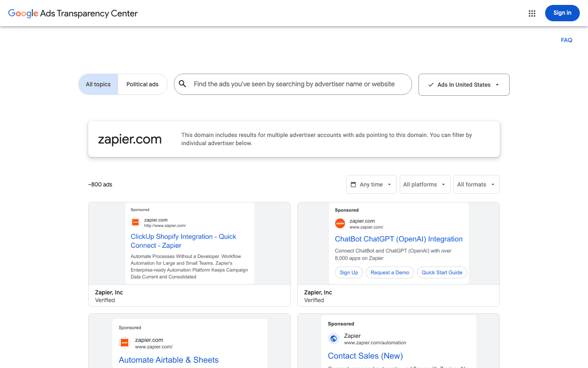Screen dimensions: 588x368
Task: Open ChatBot ChatGPT (OpenAI) Integration headline
Action: [x=399, y=239]
